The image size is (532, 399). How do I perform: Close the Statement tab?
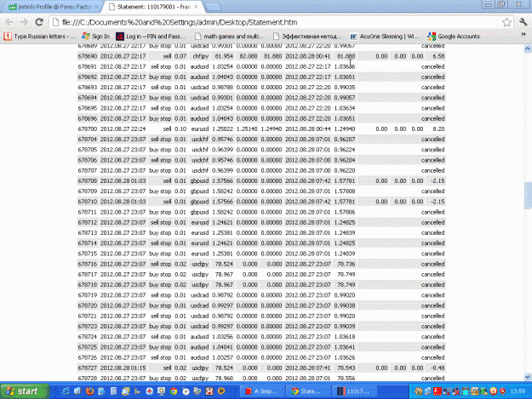pos(197,7)
